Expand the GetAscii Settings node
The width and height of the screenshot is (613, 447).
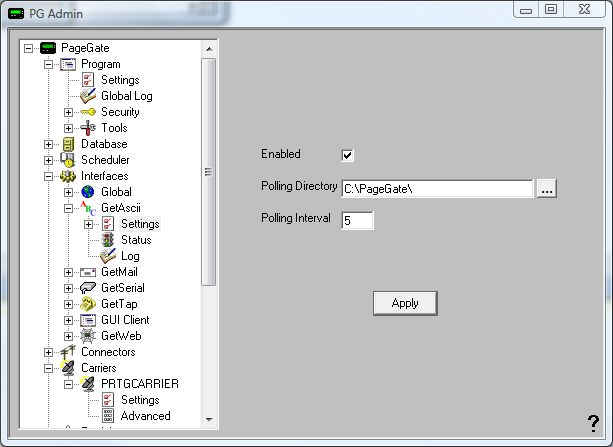[x=88, y=224]
